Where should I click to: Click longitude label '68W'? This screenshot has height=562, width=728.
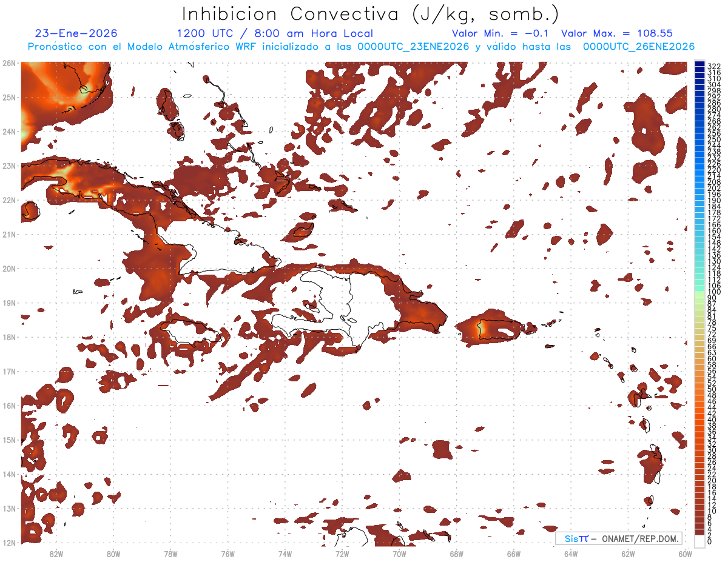coord(456,554)
